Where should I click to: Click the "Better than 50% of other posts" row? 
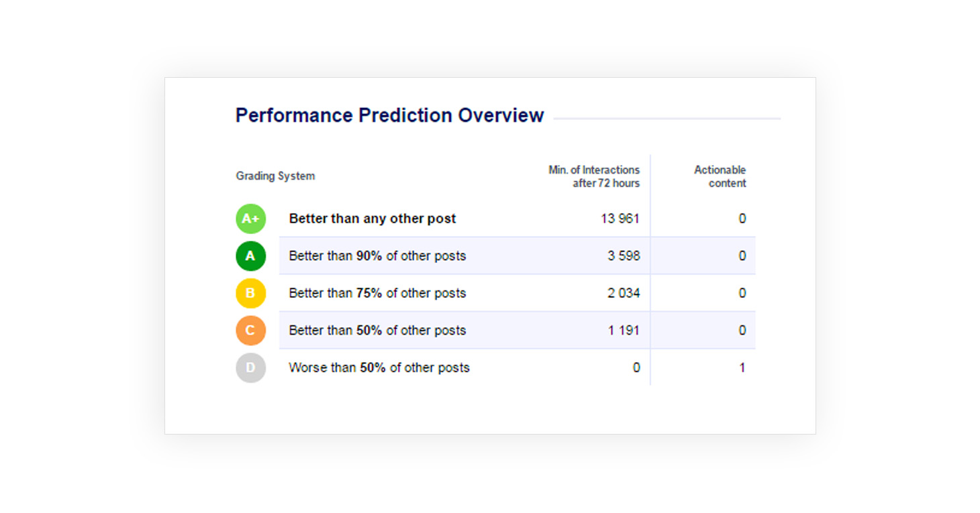pyautogui.click(x=377, y=331)
